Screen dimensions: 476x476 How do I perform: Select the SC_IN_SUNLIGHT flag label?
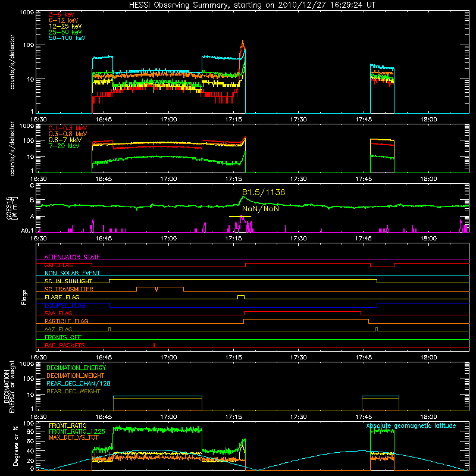click(68, 281)
